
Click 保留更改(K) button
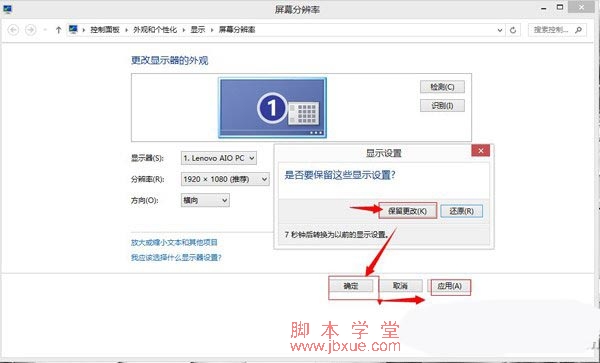click(x=408, y=211)
